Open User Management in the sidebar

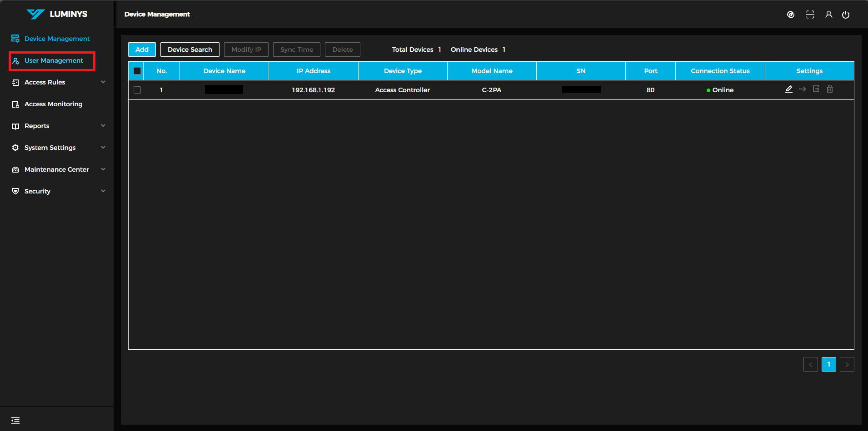(x=53, y=60)
